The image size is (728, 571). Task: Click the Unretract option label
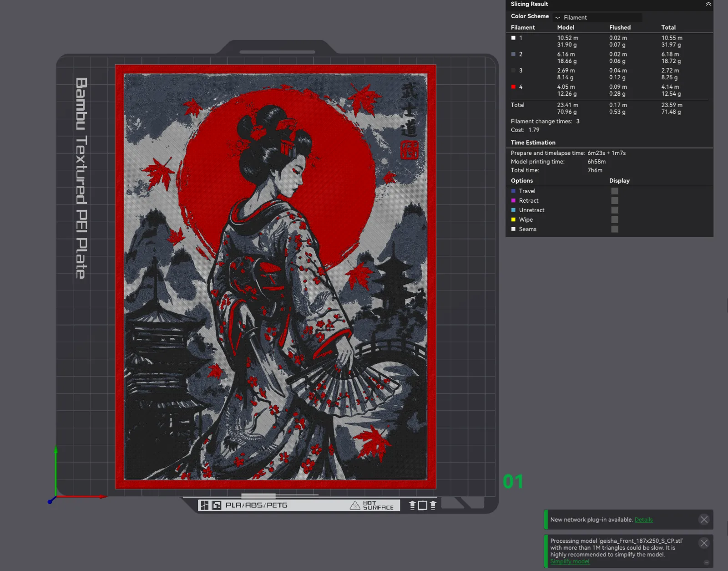tap(531, 210)
